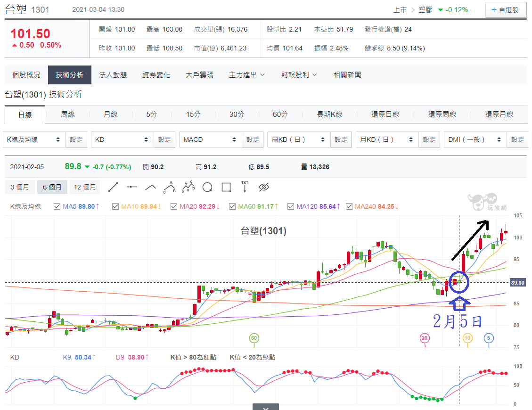The image size is (532, 410).
Task: Click the hide drawings eye icon
Action: [x=263, y=187]
